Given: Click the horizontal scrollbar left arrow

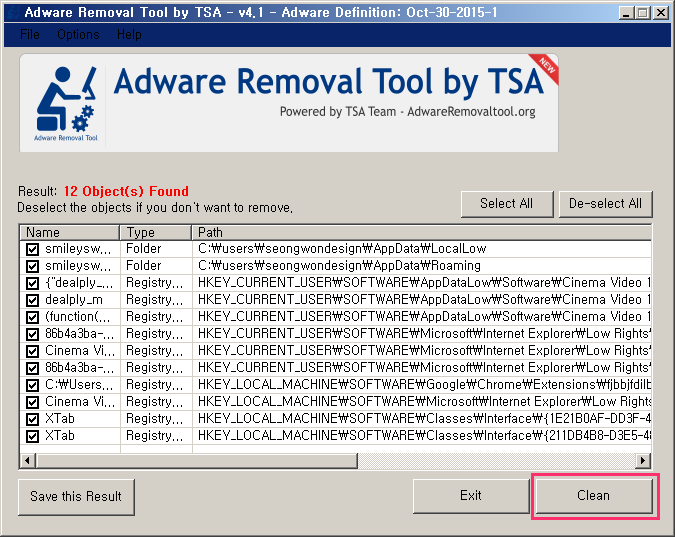Looking at the screenshot, I should click(28, 461).
